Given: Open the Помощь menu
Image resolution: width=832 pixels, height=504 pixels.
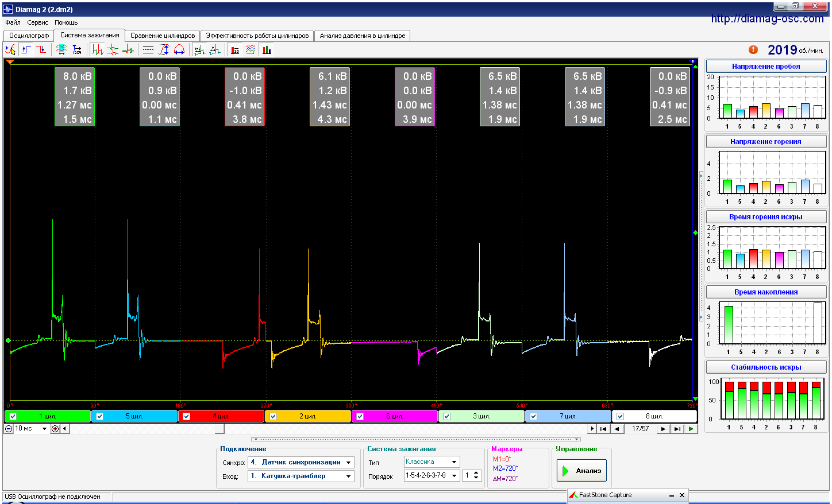Looking at the screenshot, I should (x=66, y=22).
